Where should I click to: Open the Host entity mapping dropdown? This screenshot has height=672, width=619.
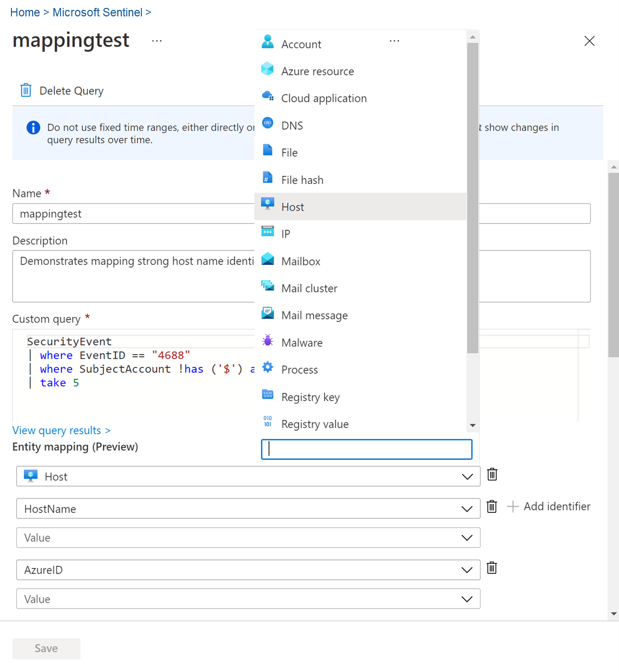coord(466,476)
